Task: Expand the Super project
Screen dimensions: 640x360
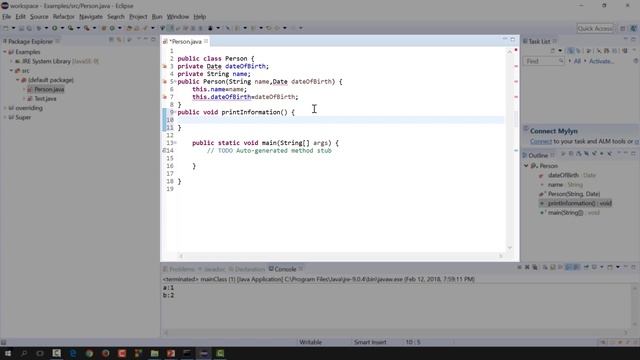Action: click(5, 118)
